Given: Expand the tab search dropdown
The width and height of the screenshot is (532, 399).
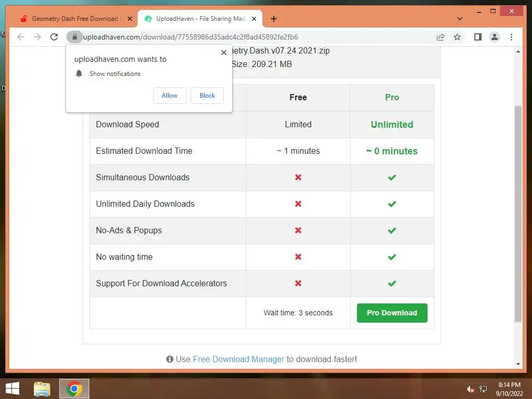Looking at the screenshot, I should tap(460, 19).
